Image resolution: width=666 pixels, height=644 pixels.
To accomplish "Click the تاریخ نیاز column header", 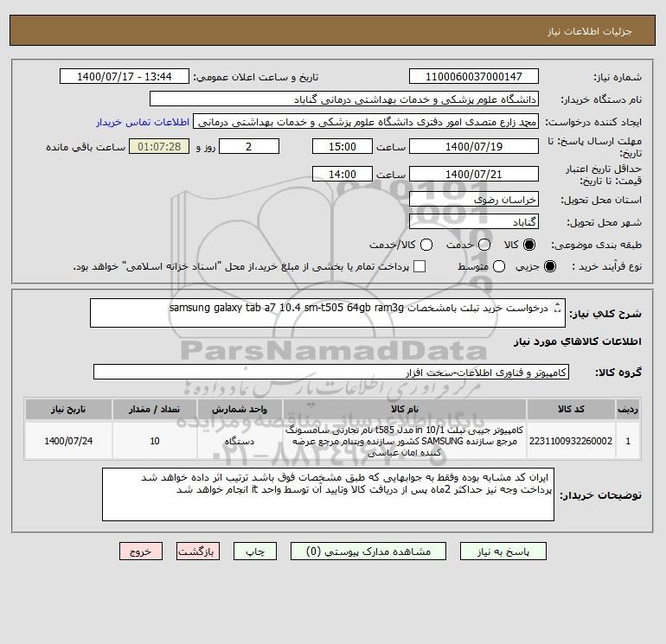I will point(68,409).
